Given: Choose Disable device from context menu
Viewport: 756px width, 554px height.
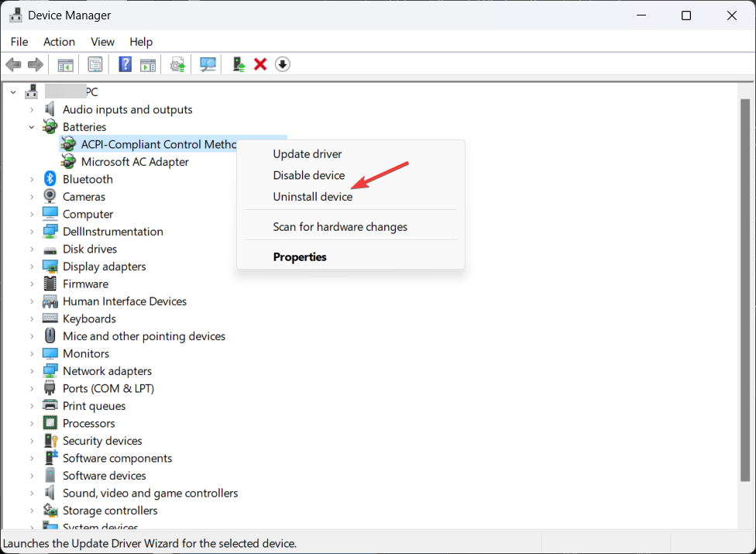Looking at the screenshot, I should [x=351, y=175].
